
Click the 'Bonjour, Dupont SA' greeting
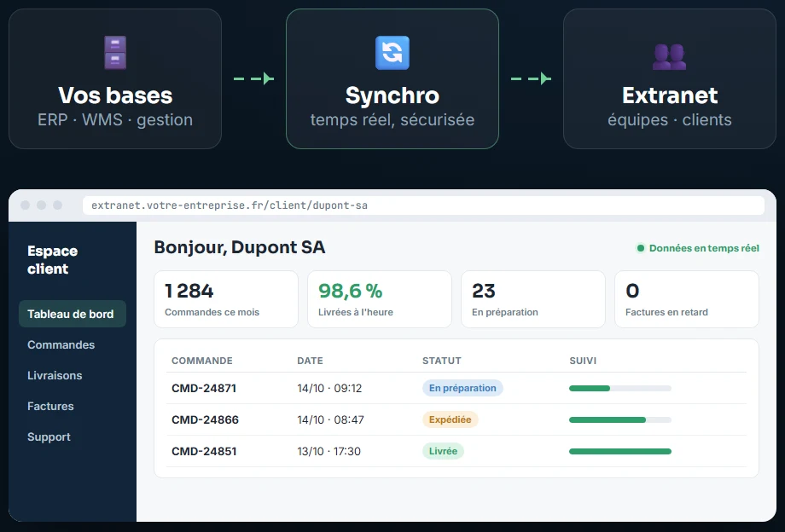coord(239,247)
